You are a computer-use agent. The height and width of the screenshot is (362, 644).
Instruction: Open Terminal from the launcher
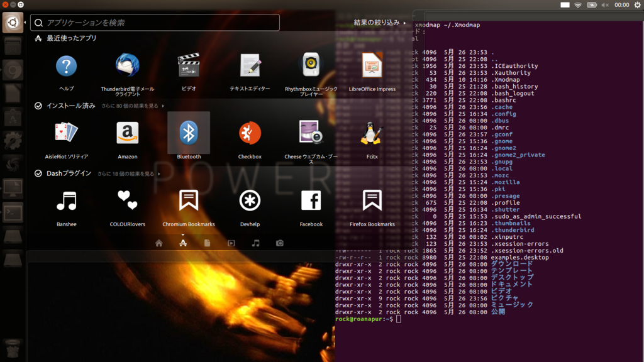pyautogui.click(x=13, y=212)
